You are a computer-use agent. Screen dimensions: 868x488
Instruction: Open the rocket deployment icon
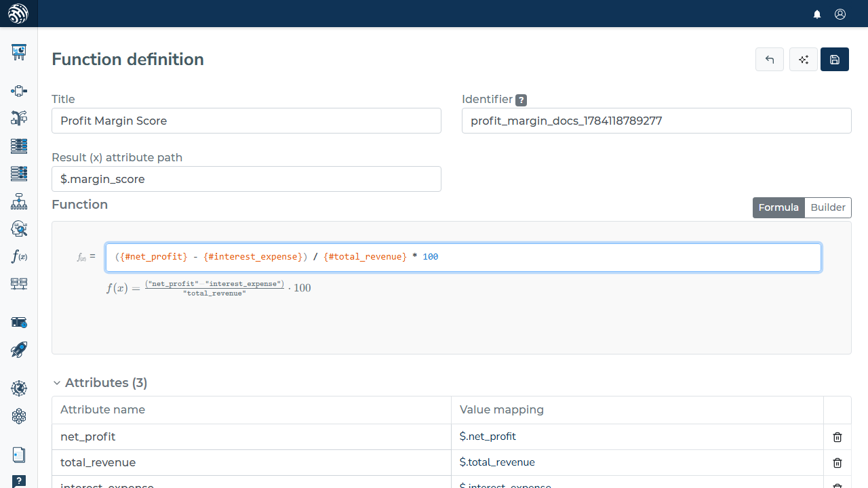[x=19, y=350]
